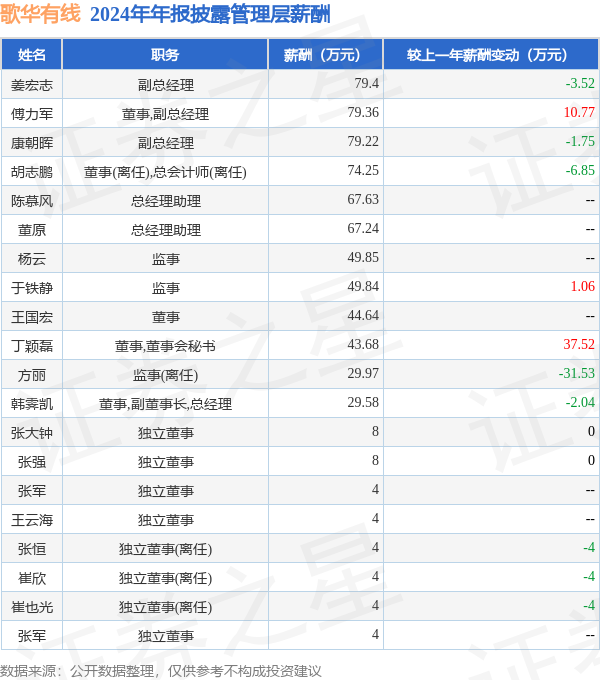Viewport: 600px width, 680px height.
Task: Click the 职务 column header
Action: [x=165, y=55]
